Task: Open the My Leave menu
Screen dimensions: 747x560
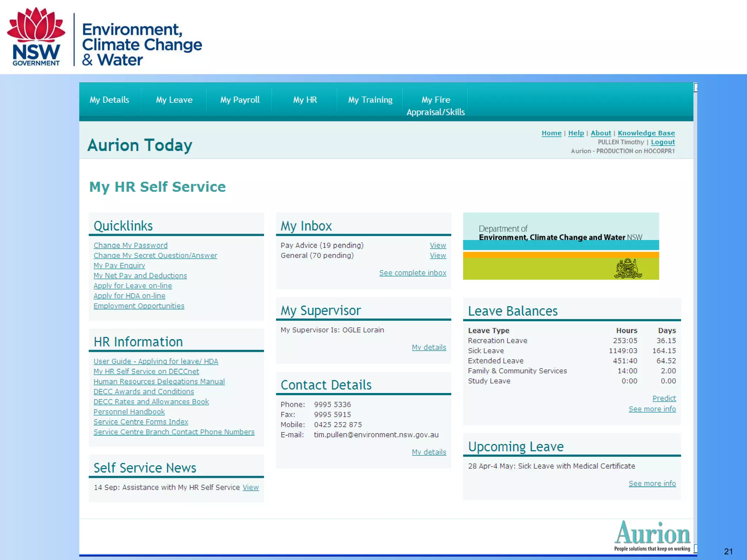Action: click(x=174, y=100)
